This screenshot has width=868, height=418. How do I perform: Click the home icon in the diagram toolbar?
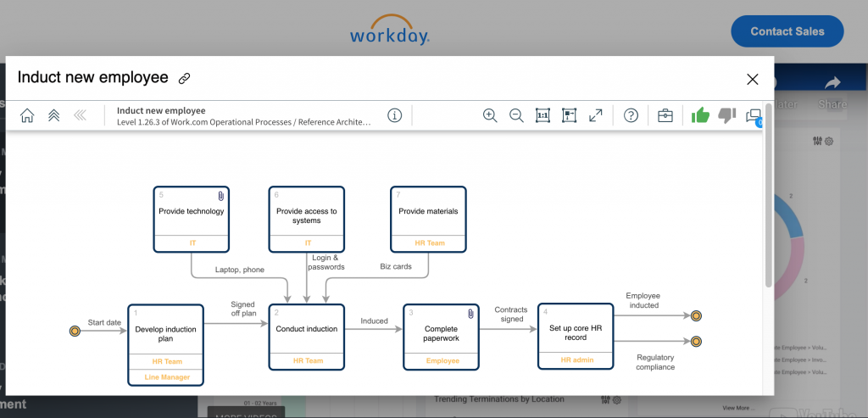tap(27, 116)
